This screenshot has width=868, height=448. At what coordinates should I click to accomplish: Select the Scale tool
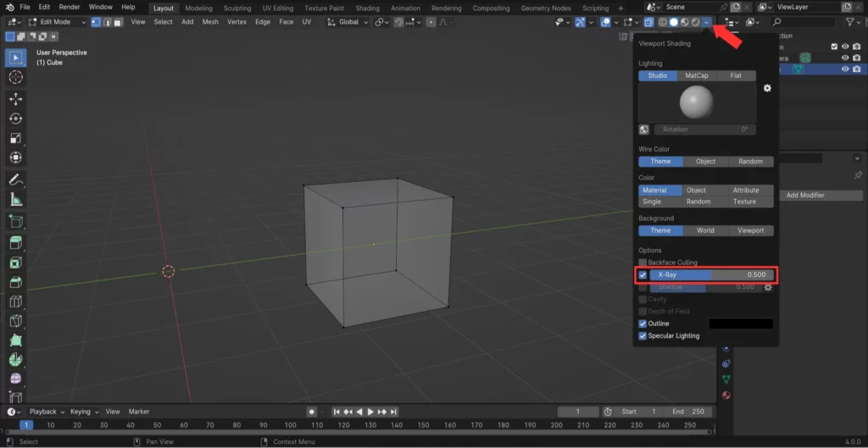[x=15, y=138]
